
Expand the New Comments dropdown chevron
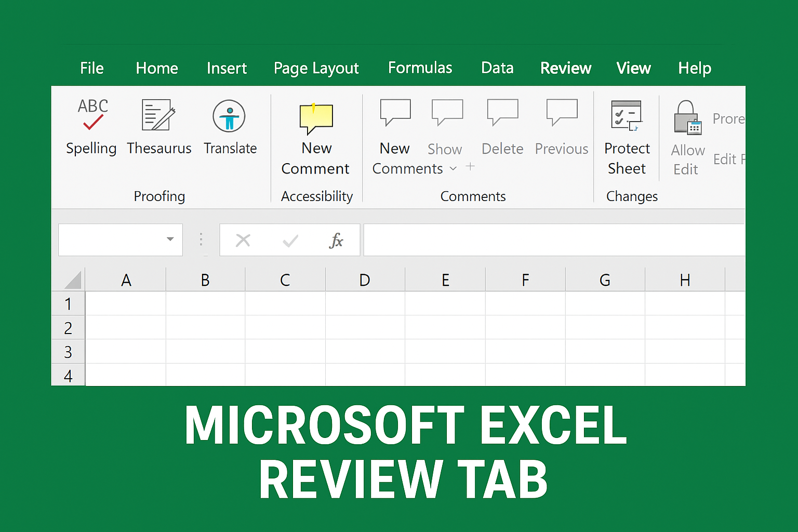[453, 169]
